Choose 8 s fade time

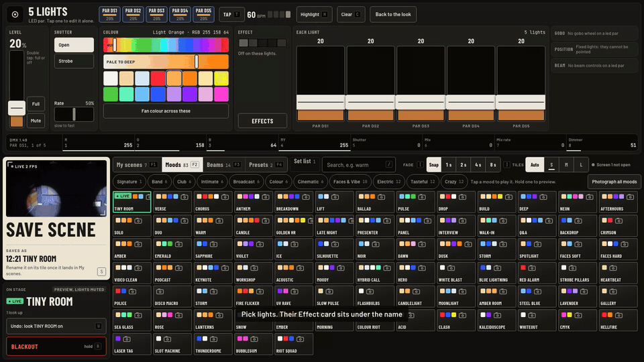[493, 165]
